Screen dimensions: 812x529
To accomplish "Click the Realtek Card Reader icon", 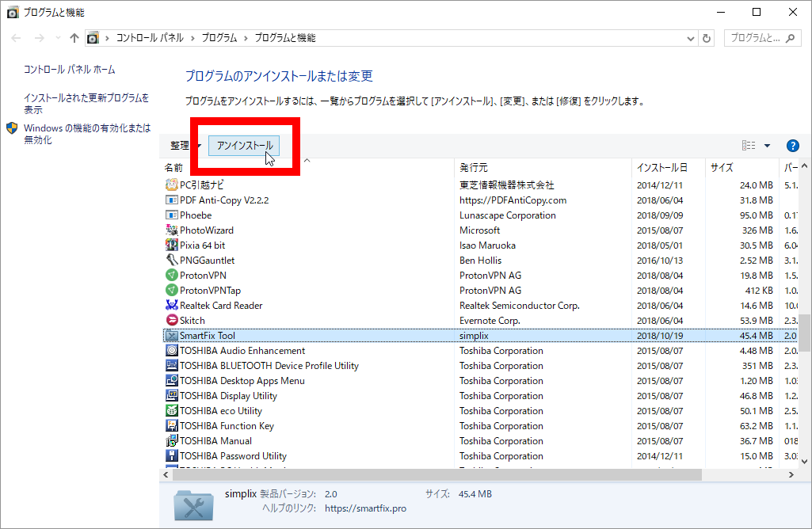I will [x=171, y=305].
